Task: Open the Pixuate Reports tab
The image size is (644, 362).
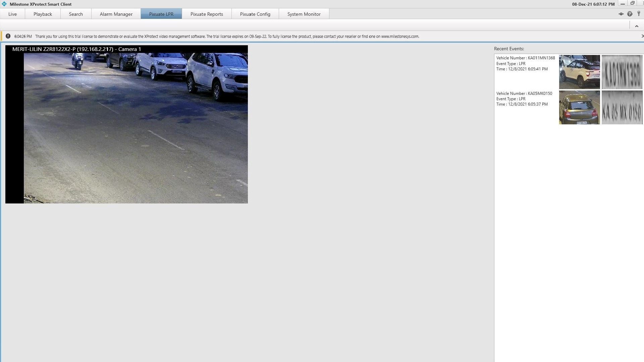Action: pyautogui.click(x=207, y=14)
